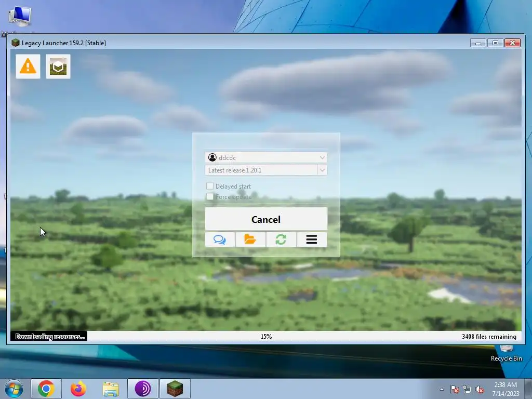Open the game folder icon button
The height and width of the screenshot is (399, 532).
click(x=250, y=240)
